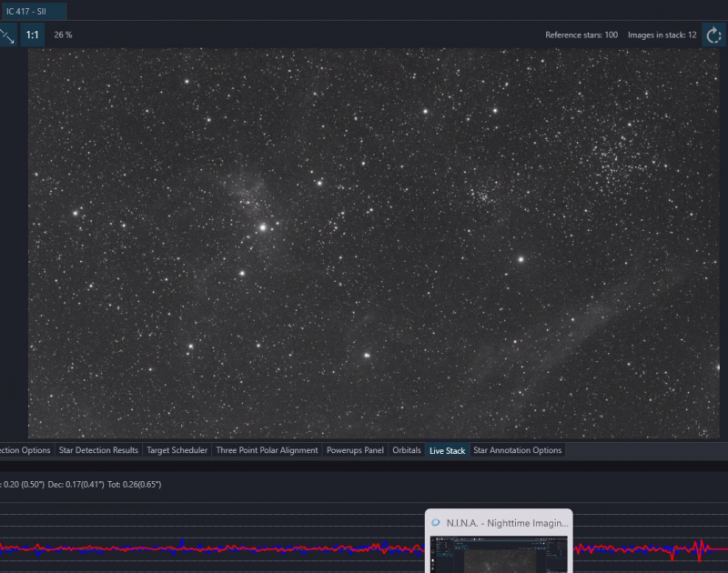
Task: Select the IC 417 - SII stack tab
Action: coord(32,11)
